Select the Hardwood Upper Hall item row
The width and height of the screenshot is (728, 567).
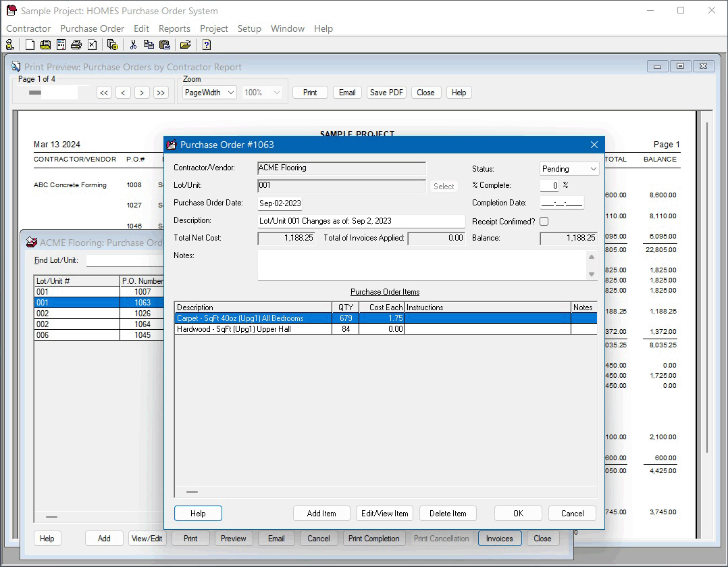[x=253, y=329]
